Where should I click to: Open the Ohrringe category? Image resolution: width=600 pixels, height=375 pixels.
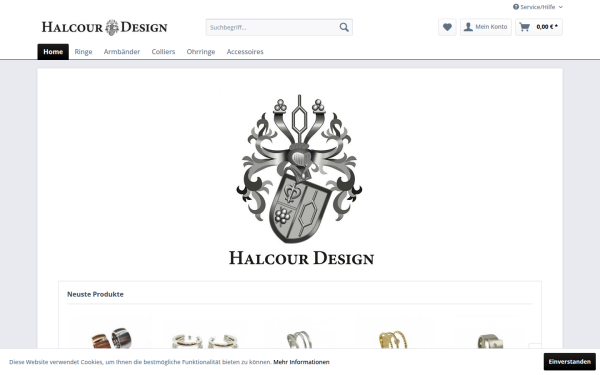pyautogui.click(x=201, y=52)
